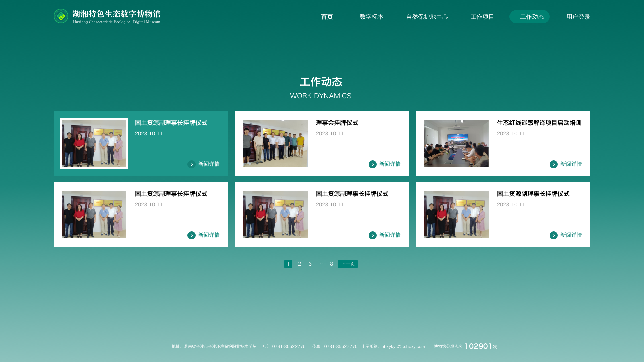Click the 生态红线遥感解译项目启动培训 title
The height and width of the screenshot is (362, 644).
pos(539,123)
